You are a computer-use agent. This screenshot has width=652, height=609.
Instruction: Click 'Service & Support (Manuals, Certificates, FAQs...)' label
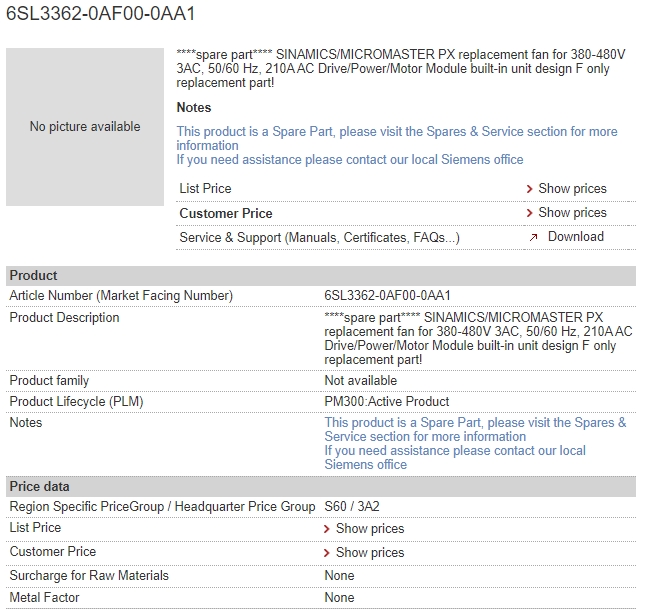pos(319,238)
